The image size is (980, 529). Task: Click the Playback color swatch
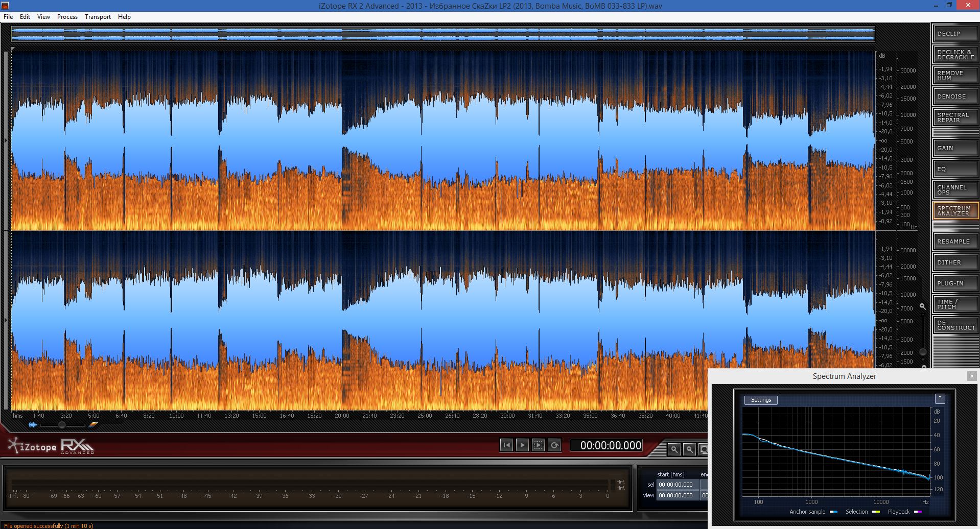pyautogui.click(x=918, y=512)
